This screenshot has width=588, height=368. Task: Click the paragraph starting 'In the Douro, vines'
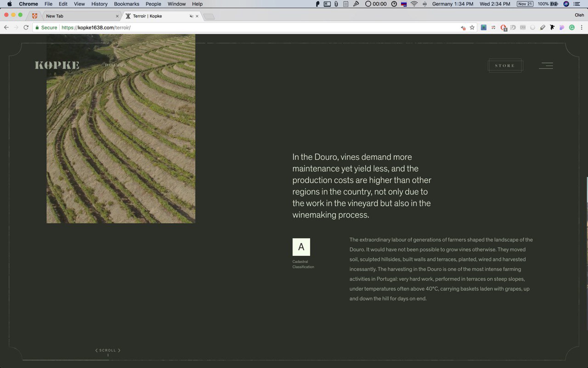click(362, 186)
